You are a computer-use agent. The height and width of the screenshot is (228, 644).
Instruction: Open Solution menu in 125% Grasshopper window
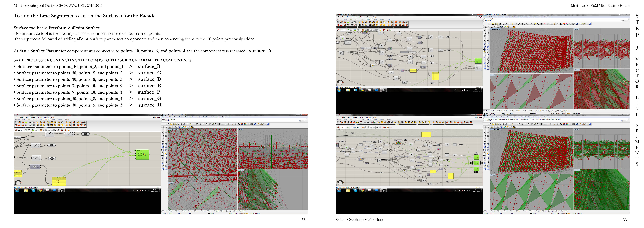tap(39, 117)
